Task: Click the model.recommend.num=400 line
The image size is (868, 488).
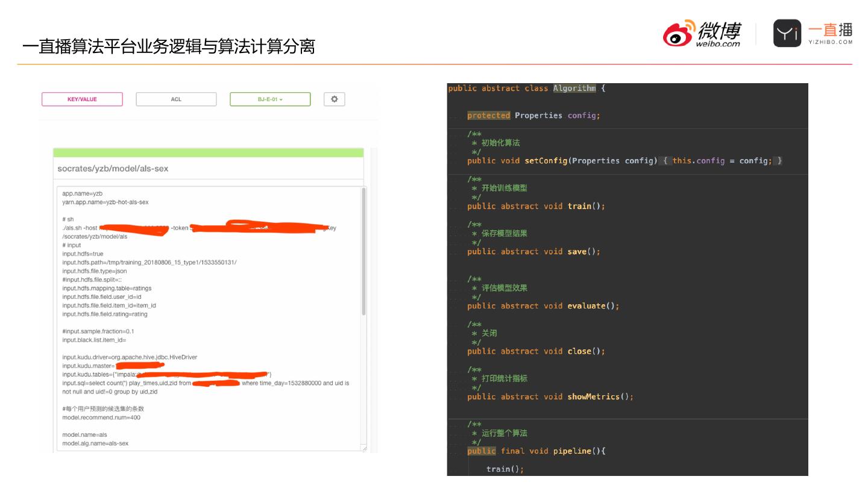Action: tap(101, 418)
